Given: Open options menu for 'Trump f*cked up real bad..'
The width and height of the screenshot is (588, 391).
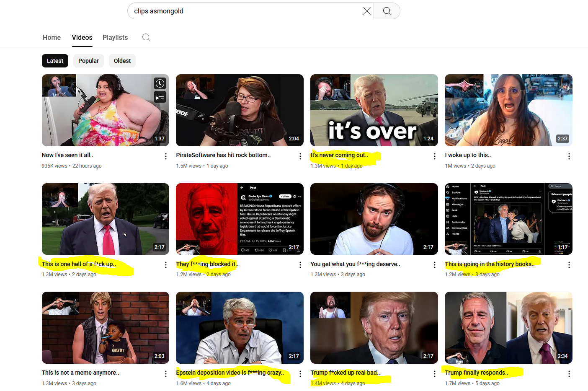Looking at the screenshot, I should coord(435,374).
